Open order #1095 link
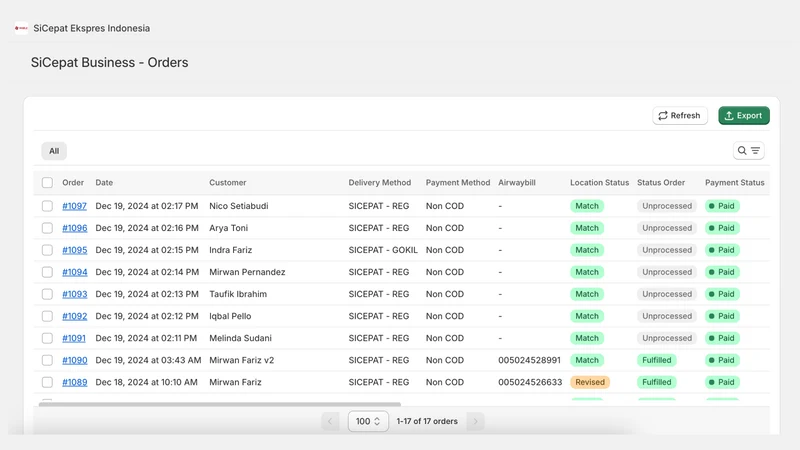Image resolution: width=800 pixels, height=450 pixels. (74, 250)
